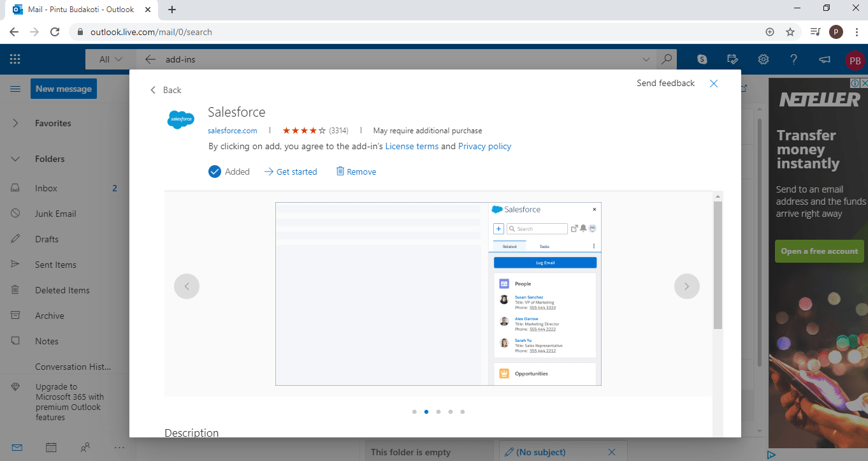Image resolution: width=868 pixels, height=461 pixels.
Task: Select second carousel dot indicator
Action: [x=426, y=412]
